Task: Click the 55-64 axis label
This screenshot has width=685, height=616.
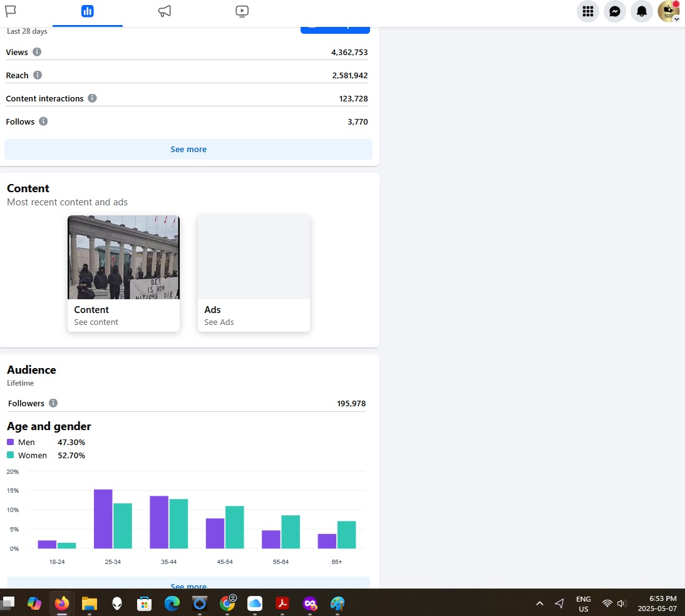Action: point(281,562)
